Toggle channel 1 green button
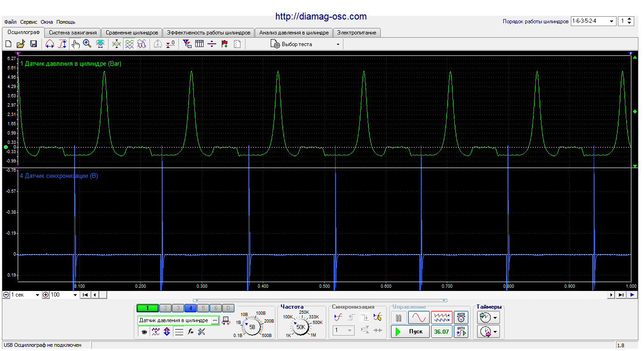Viewport: 644px width, 351px height. click(147, 308)
